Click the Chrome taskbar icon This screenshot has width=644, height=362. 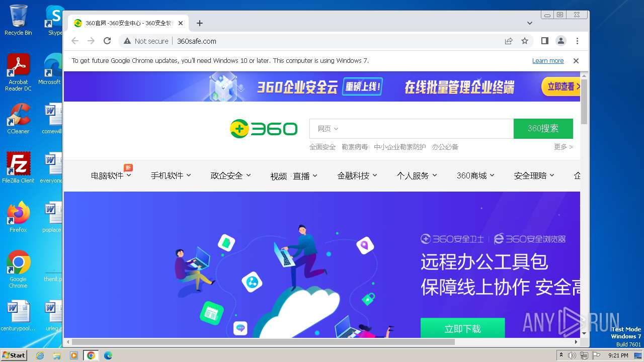91,355
